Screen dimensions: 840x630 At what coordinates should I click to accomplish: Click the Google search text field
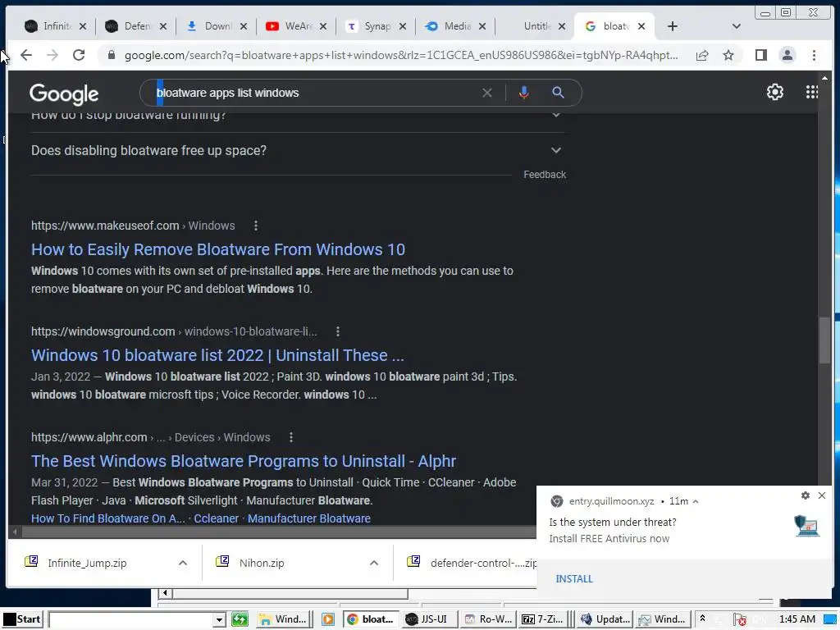(x=316, y=93)
